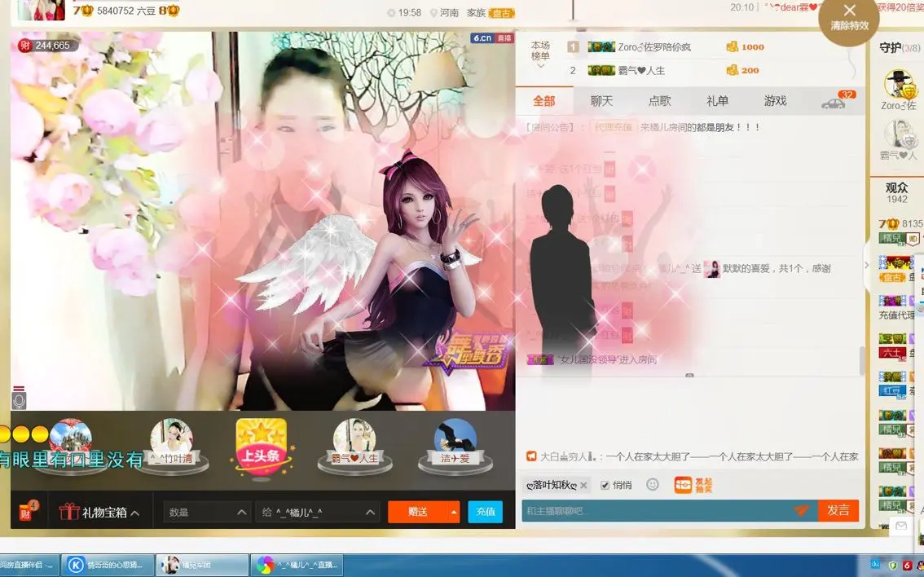This screenshot has width=924, height=577.
Task: Open 情奇奇的心思猜 taskbar window
Action: point(108,565)
